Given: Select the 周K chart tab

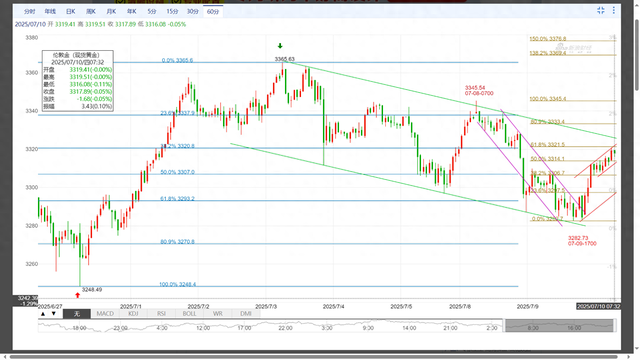Looking at the screenshot, I should point(91,11).
